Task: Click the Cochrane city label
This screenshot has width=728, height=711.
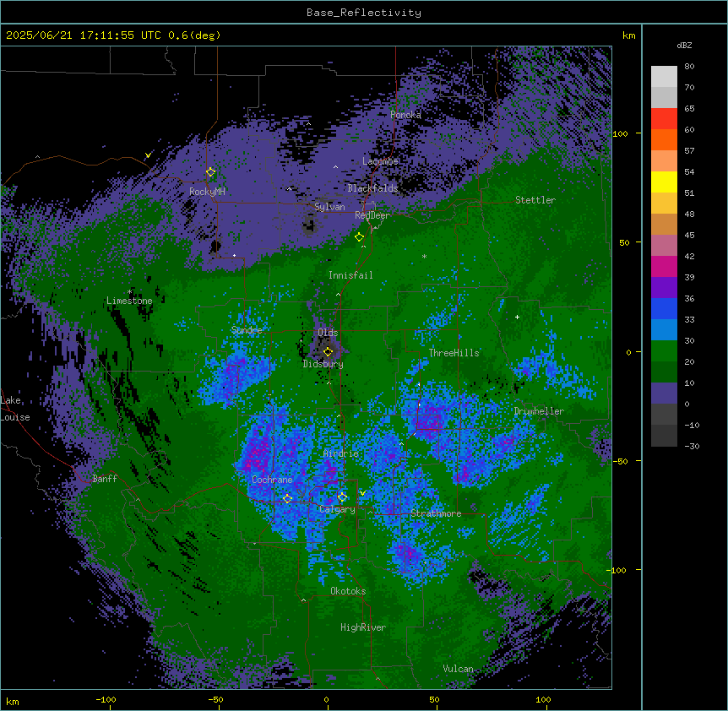Action: 272,480
